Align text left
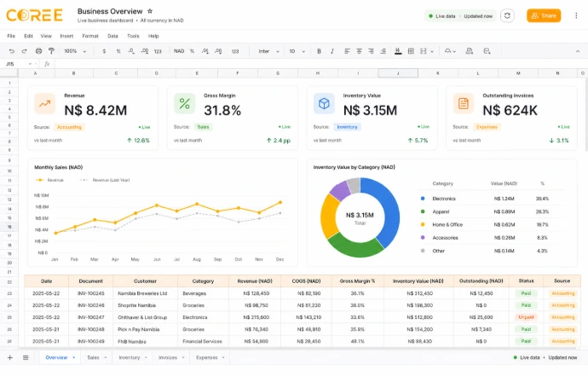 pyautogui.click(x=347, y=51)
